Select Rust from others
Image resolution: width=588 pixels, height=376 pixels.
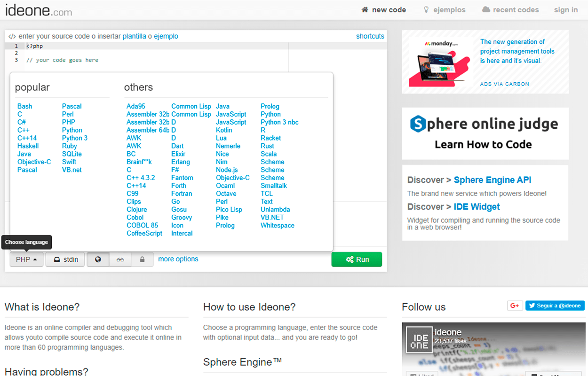(x=267, y=146)
